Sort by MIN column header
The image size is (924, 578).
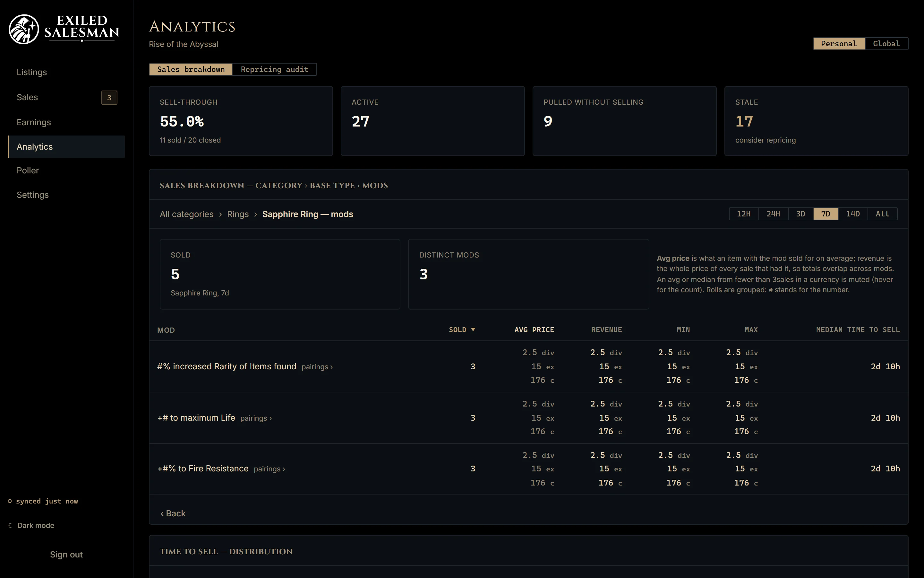[683, 329]
